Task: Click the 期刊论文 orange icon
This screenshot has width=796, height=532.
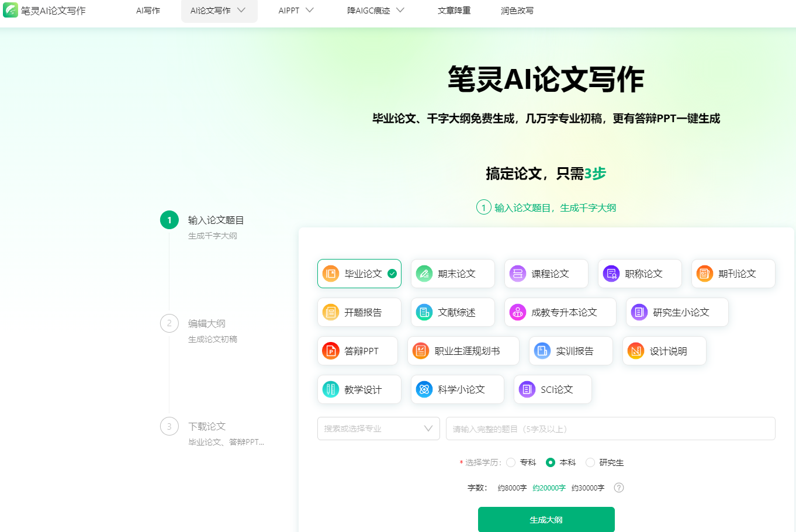Action: click(x=705, y=274)
